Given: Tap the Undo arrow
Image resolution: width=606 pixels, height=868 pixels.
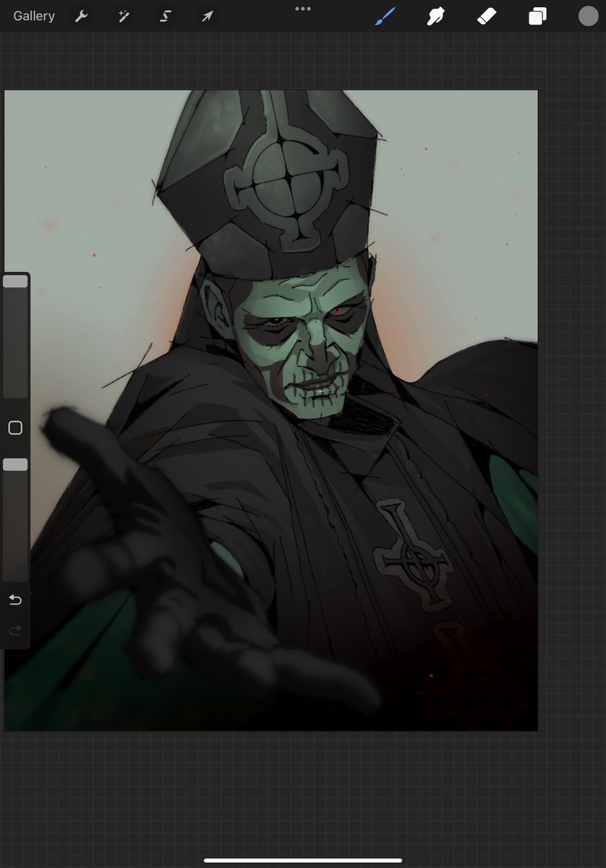Looking at the screenshot, I should [x=14, y=600].
